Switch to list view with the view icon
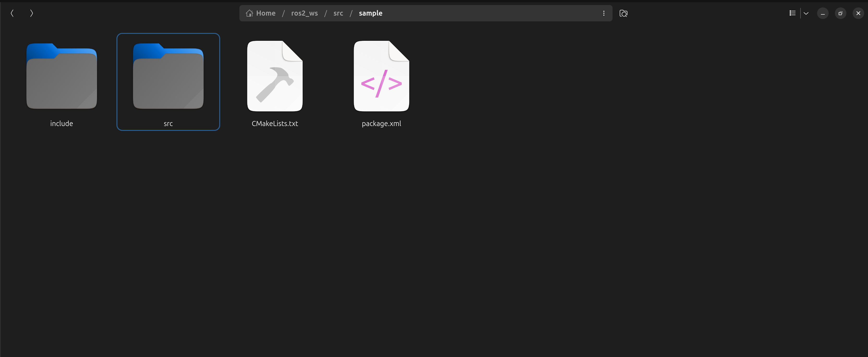868x357 pixels. pos(792,13)
